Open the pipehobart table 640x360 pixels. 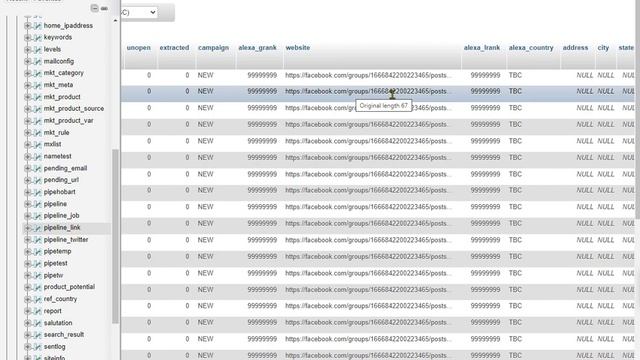60,192
